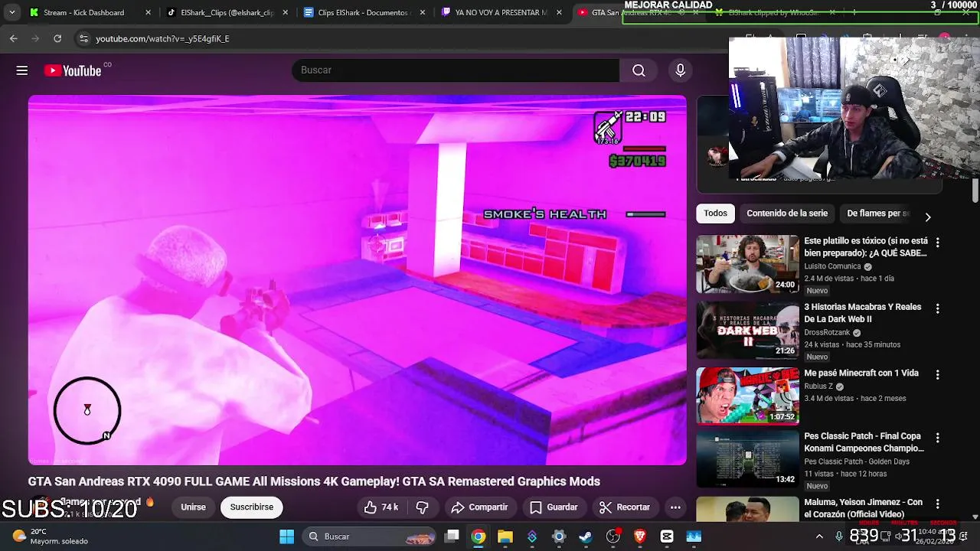
Task: Open options menu for Luisito Comunica video
Action: pyautogui.click(x=937, y=242)
